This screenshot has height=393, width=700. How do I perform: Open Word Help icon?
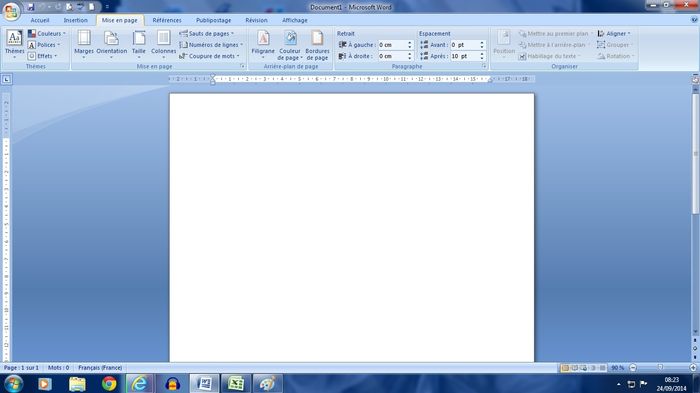[x=694, y=20]
